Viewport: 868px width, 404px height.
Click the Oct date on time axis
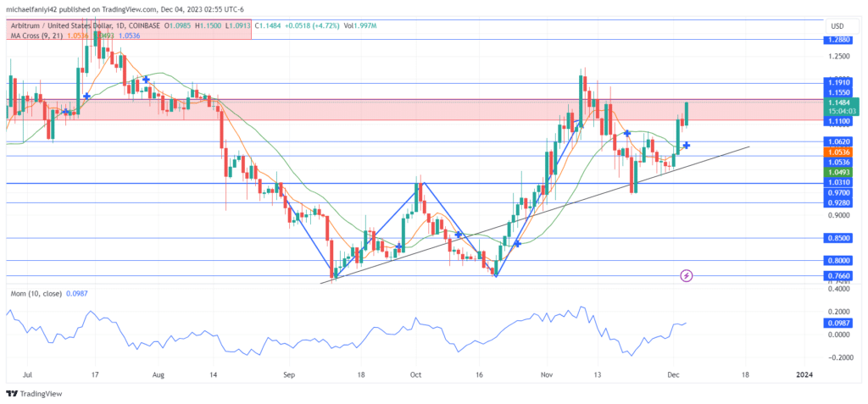(416, 374)
